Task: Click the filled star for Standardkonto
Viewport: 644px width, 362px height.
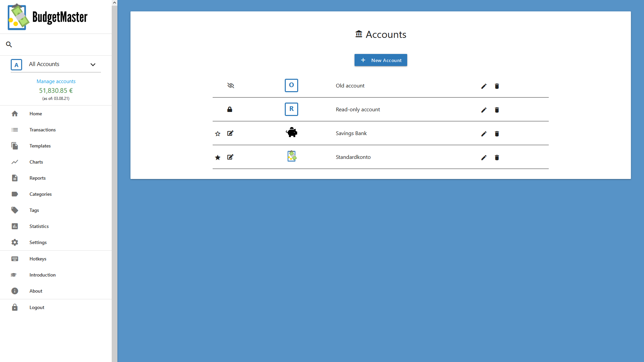Action: point(218,158)
